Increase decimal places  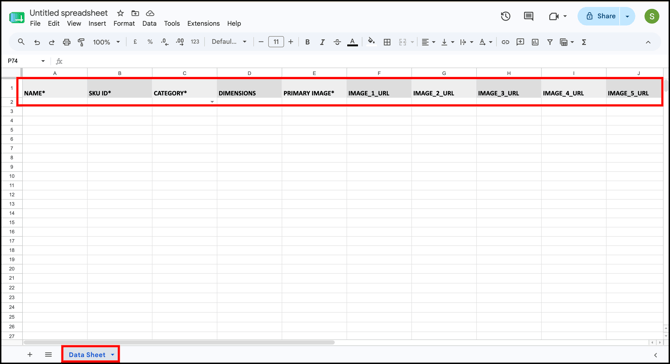(x=180, y=42)
